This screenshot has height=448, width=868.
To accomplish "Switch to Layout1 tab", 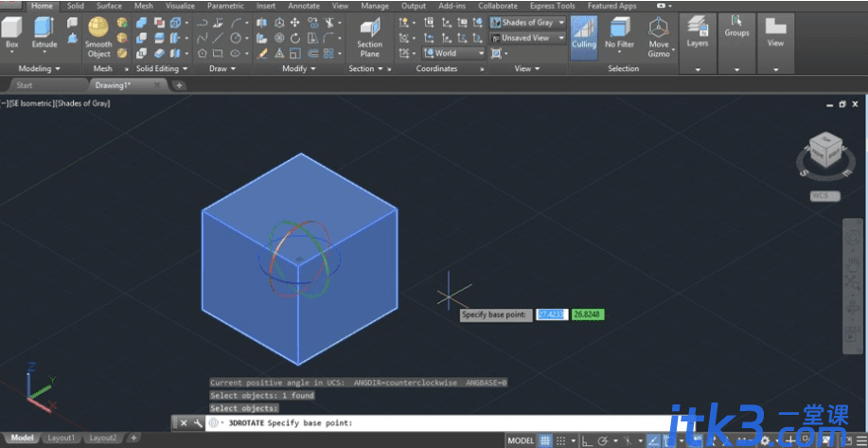I will 62,438.
